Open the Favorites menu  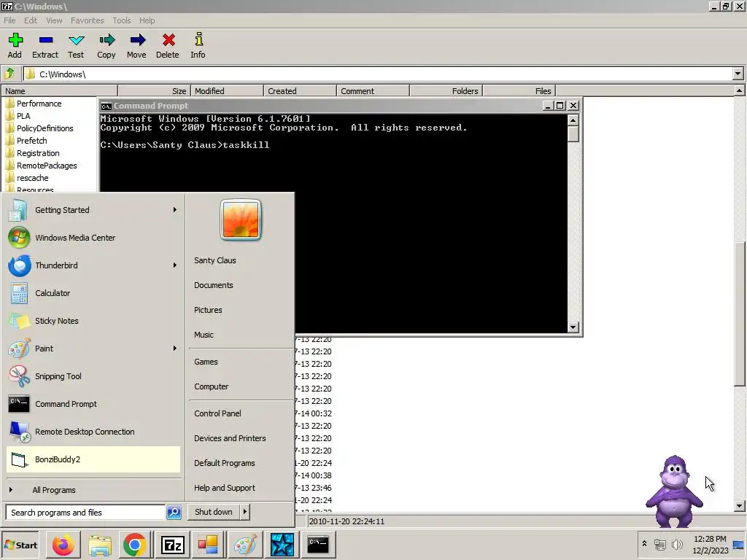pyautogui.click(x=88, y=20)
